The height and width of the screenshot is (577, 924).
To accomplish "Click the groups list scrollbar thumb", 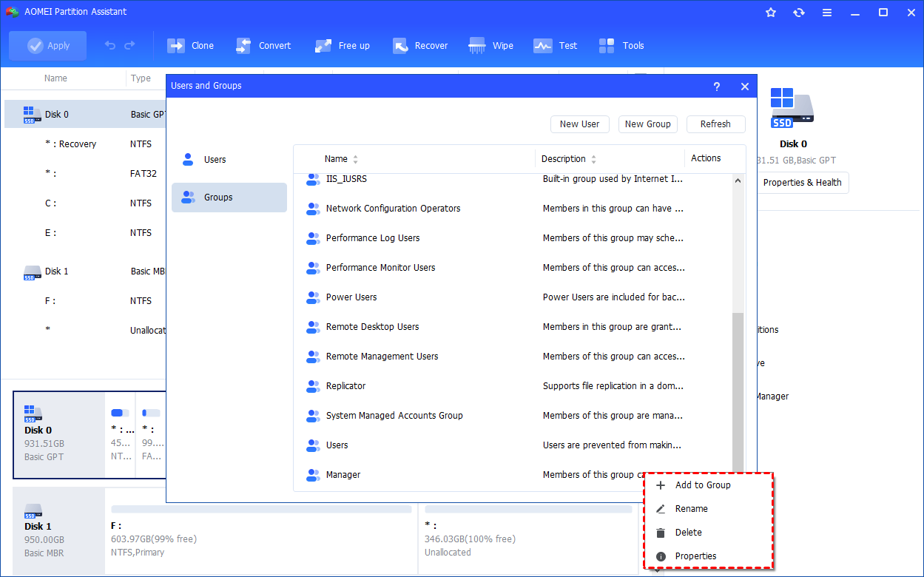I will coord(738,392).
